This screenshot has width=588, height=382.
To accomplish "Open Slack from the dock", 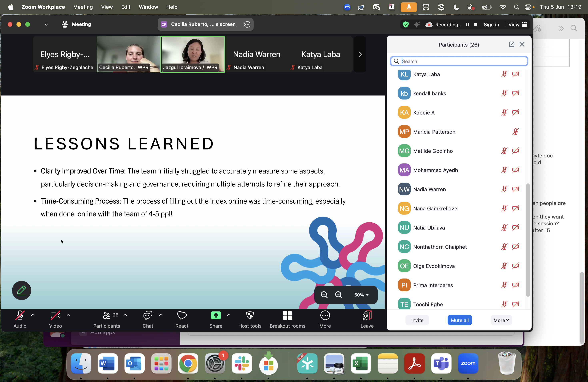I will (x=242, y=363).
